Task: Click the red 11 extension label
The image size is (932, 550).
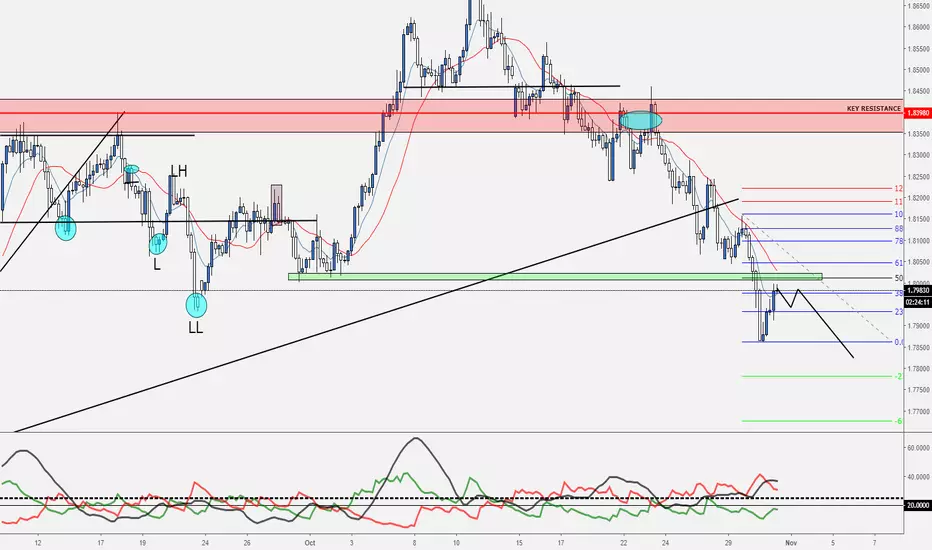Action: (899, 202)
